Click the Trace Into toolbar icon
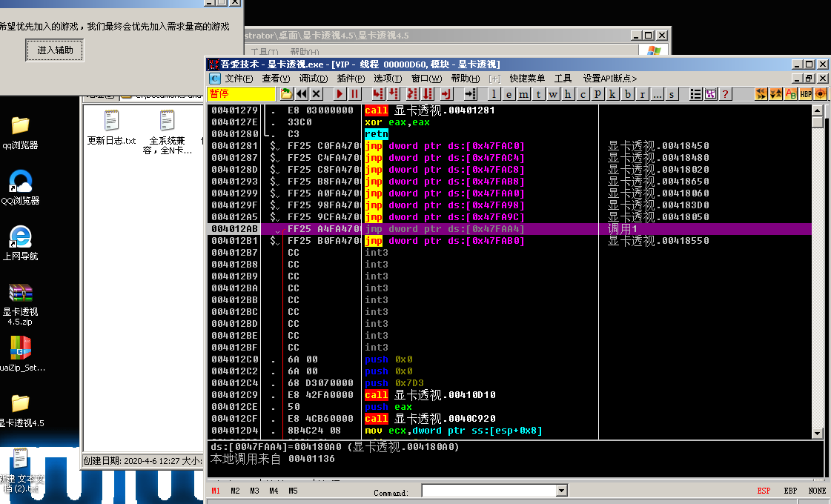Viewport: 831px width, 504px height. click(411, 94)
